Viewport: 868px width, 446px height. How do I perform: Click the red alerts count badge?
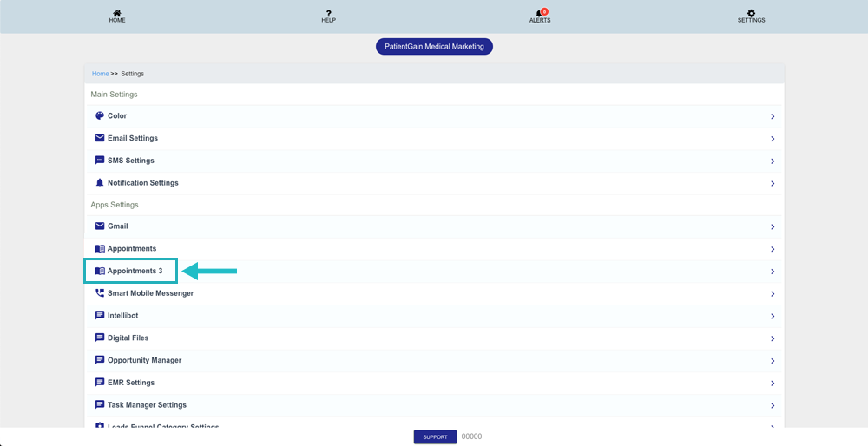coord(545,11)
